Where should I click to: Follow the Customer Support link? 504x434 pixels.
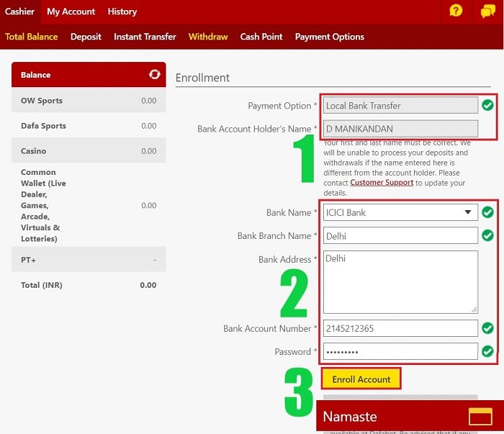(382, 183)
